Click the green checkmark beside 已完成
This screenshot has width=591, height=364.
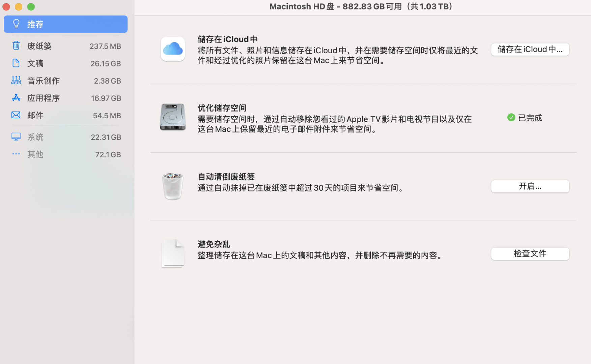(x=511, y=117)
